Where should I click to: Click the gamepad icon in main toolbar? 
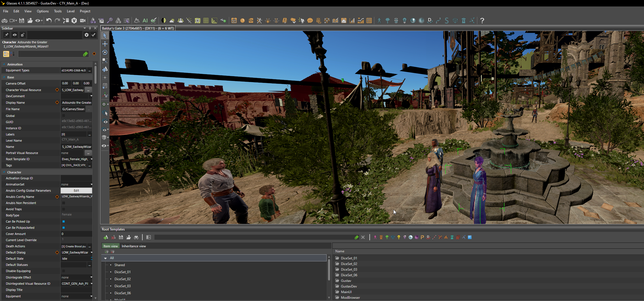(x=5, y=21)
